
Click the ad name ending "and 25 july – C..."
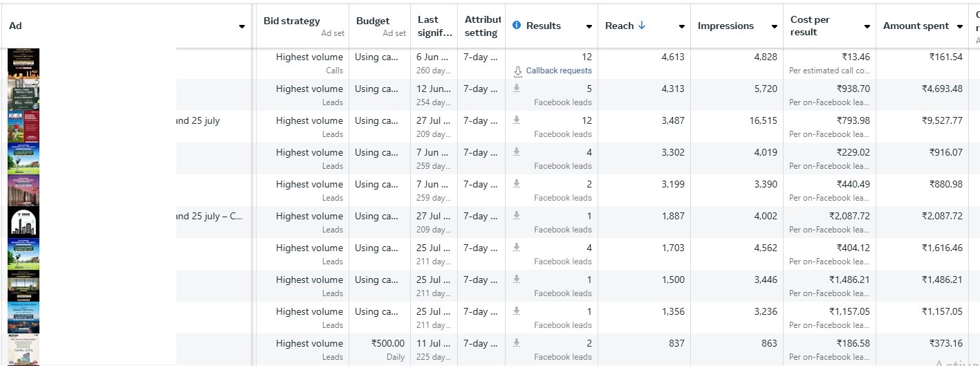209,216
